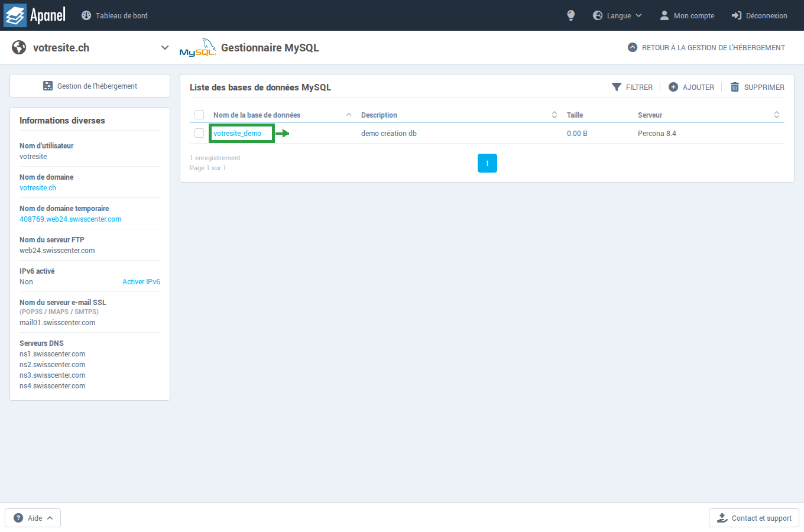The width and height of the screenshot is (804, 532).
Task: Click 'ns1.swisscenter.com' DNS entry
Action: click(x=52, y=353)
